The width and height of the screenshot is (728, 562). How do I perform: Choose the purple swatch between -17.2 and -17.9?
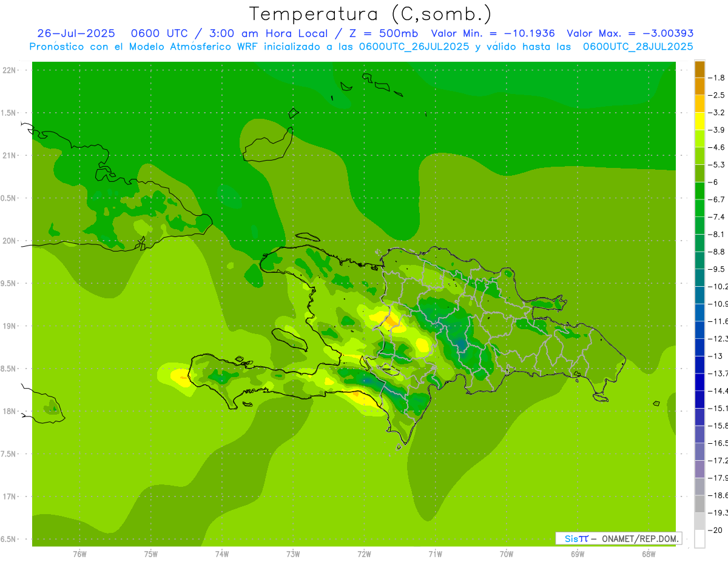point(699,469)
